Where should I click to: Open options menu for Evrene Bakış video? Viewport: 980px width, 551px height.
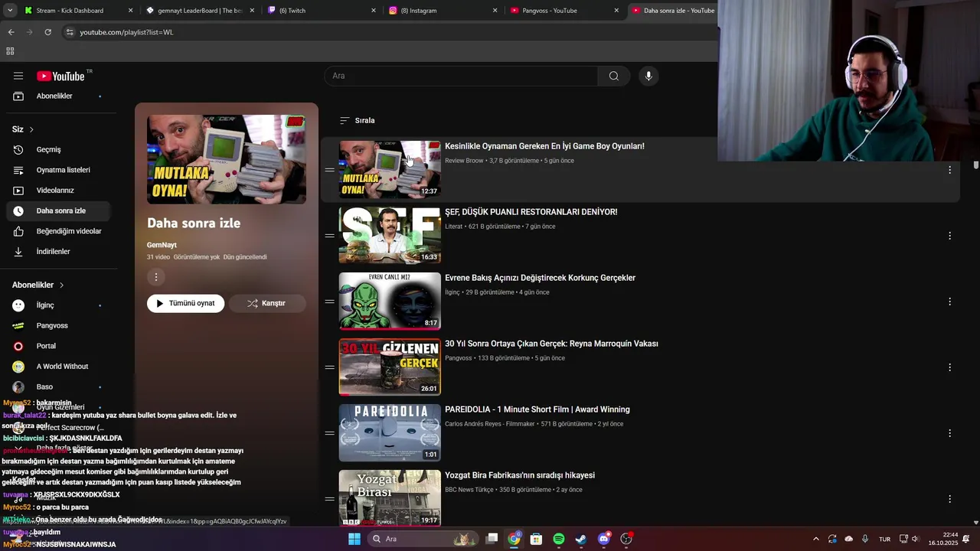(x=949, y=302)
